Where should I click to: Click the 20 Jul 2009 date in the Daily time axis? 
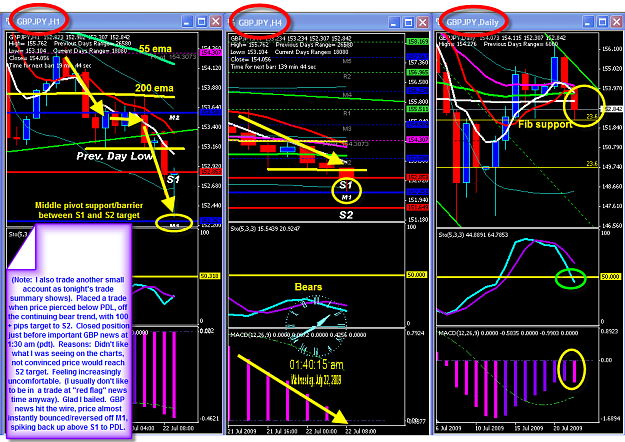tap(568, 428)
